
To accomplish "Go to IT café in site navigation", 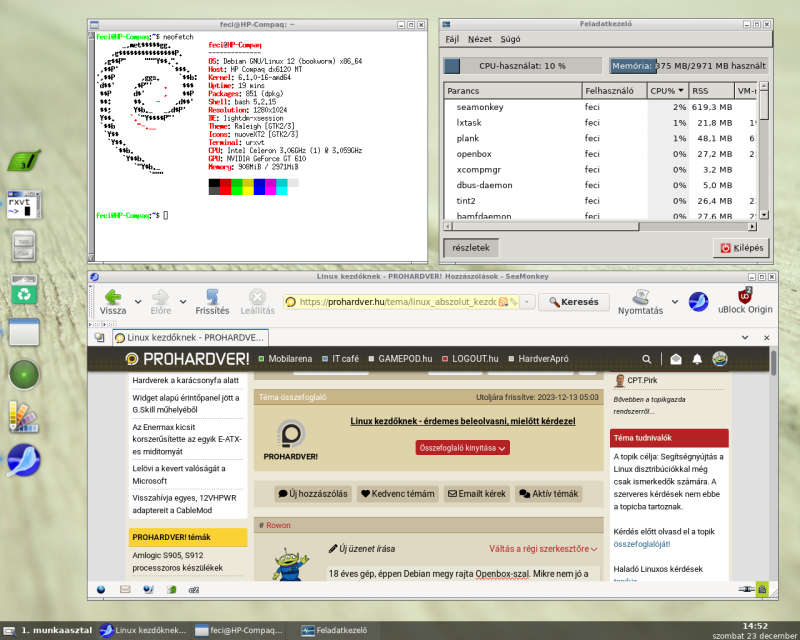I will (x=340, y=359).
